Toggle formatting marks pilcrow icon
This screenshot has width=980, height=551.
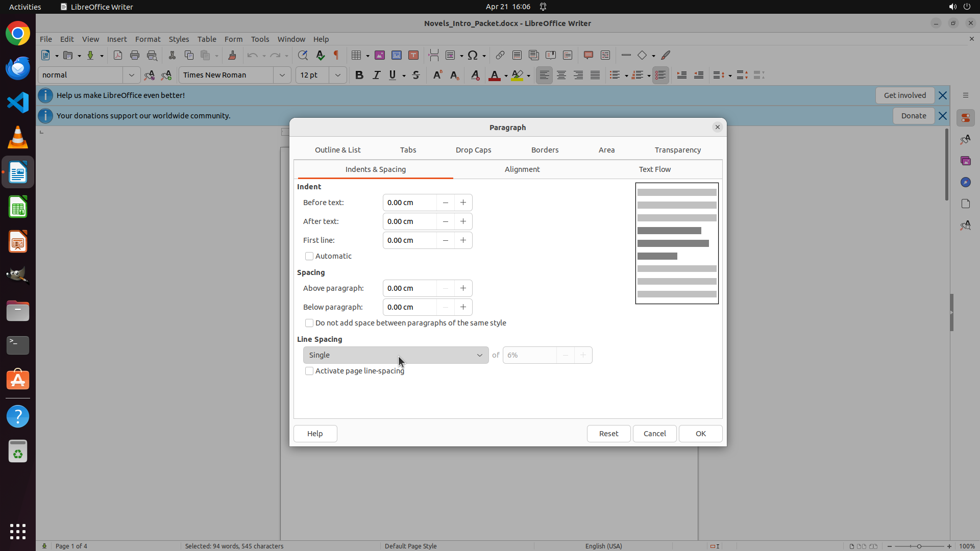(x=336, y=55)
